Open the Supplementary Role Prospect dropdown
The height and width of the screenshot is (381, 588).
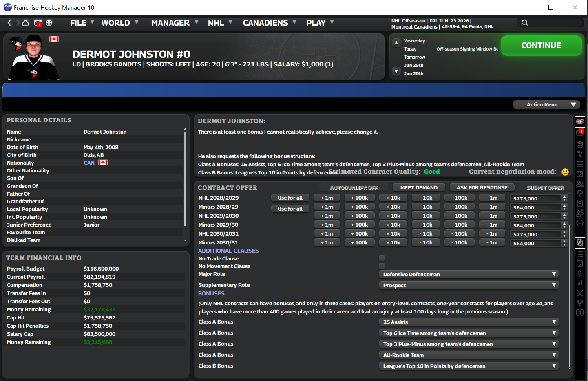tap(469, 286)
